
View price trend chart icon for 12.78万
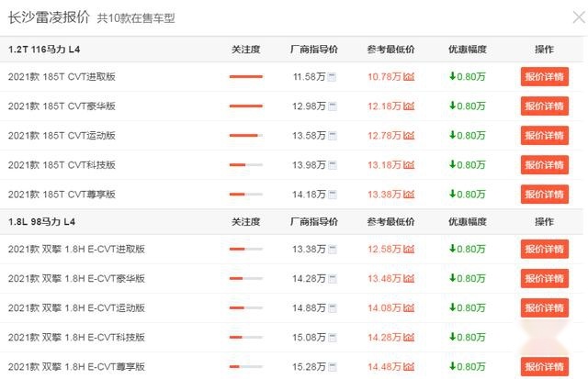point(409,136)
